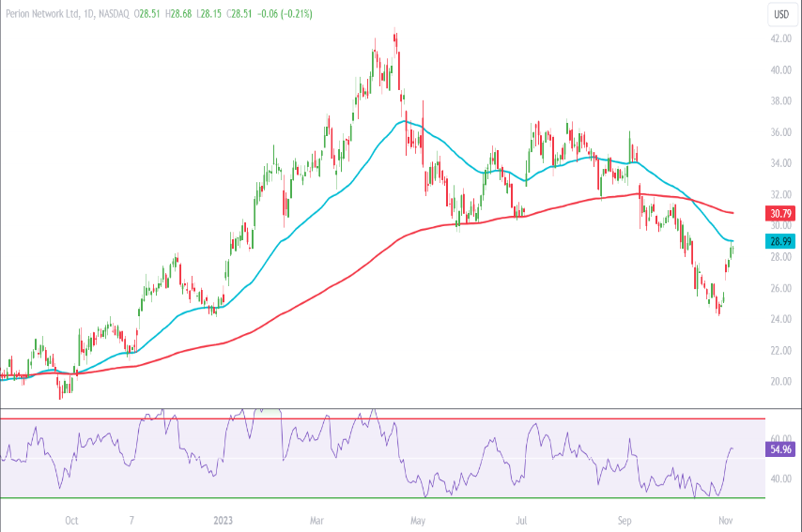
Task: Click the 22.00 price axis label
Action: 781,351
